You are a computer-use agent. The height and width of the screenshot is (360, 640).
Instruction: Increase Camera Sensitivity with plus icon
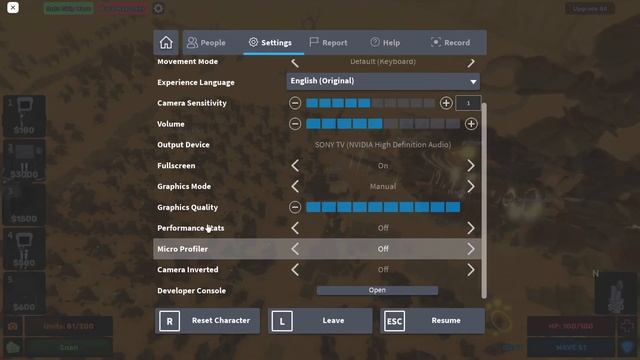[446, 103]
